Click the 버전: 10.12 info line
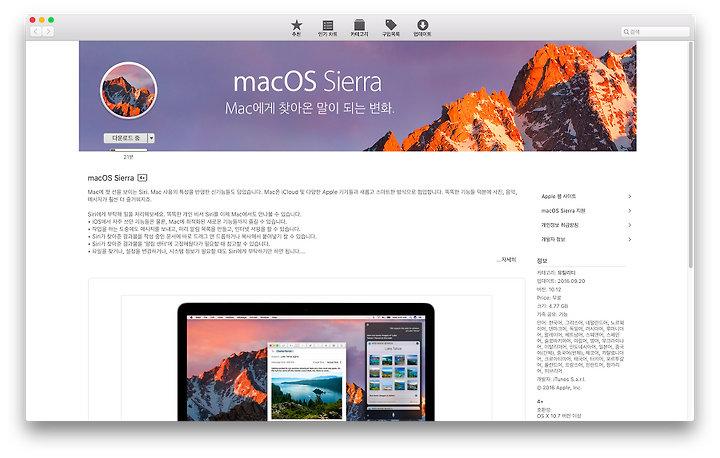 tap(549, 289)
